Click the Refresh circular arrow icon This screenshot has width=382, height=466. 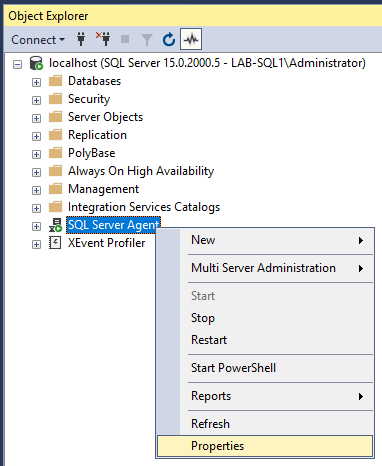169,39
